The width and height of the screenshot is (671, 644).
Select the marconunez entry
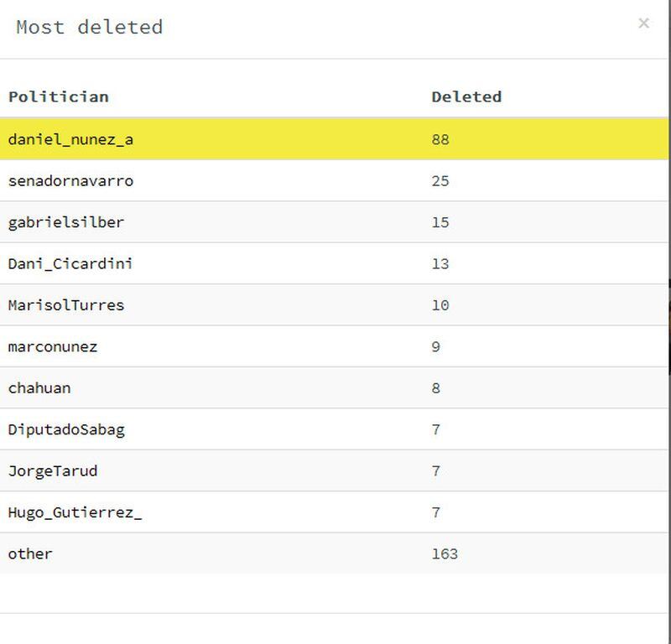(334, 346)
